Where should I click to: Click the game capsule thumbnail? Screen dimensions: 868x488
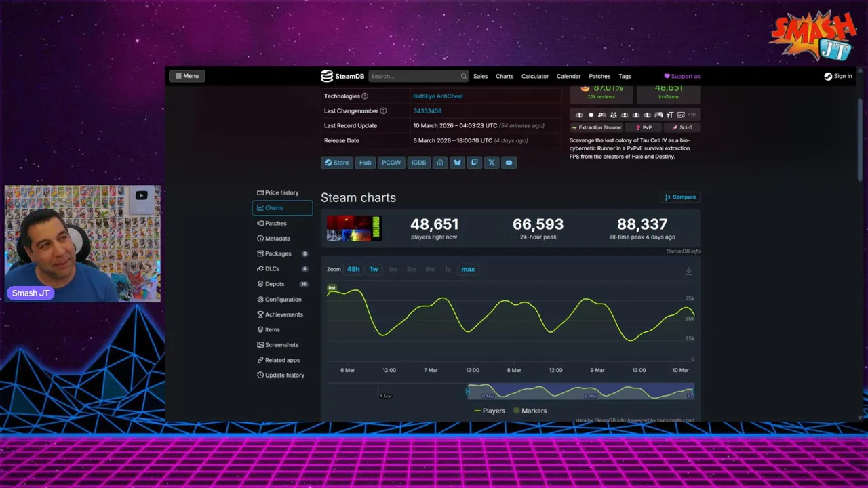pos(354,228)
